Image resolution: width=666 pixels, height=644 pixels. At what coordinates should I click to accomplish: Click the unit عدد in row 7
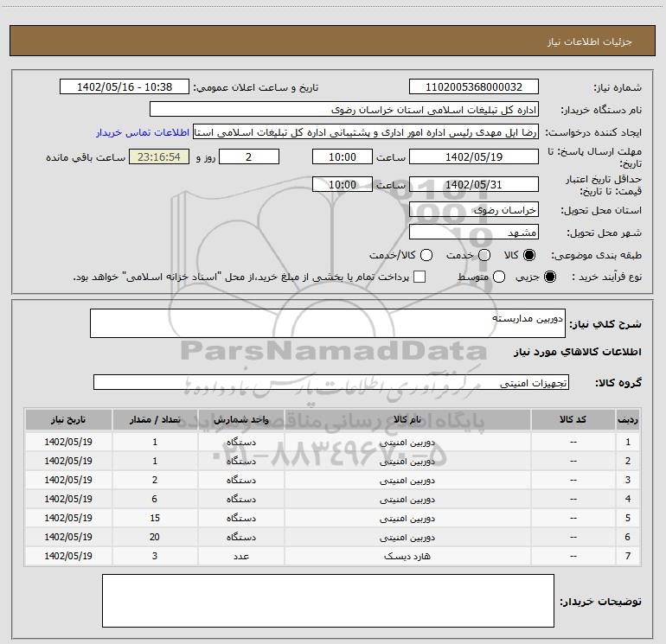click(240, 556)
